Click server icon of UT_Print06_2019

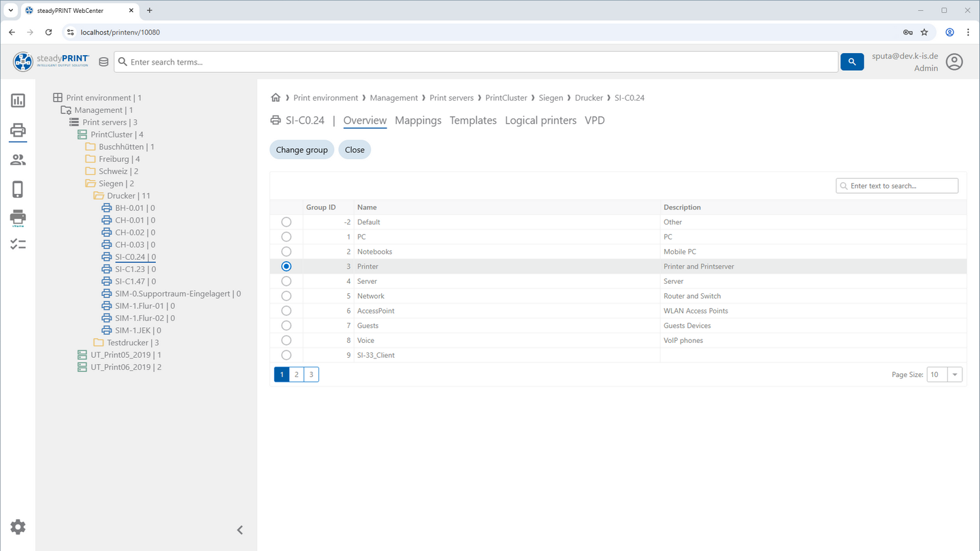[82, 367]
